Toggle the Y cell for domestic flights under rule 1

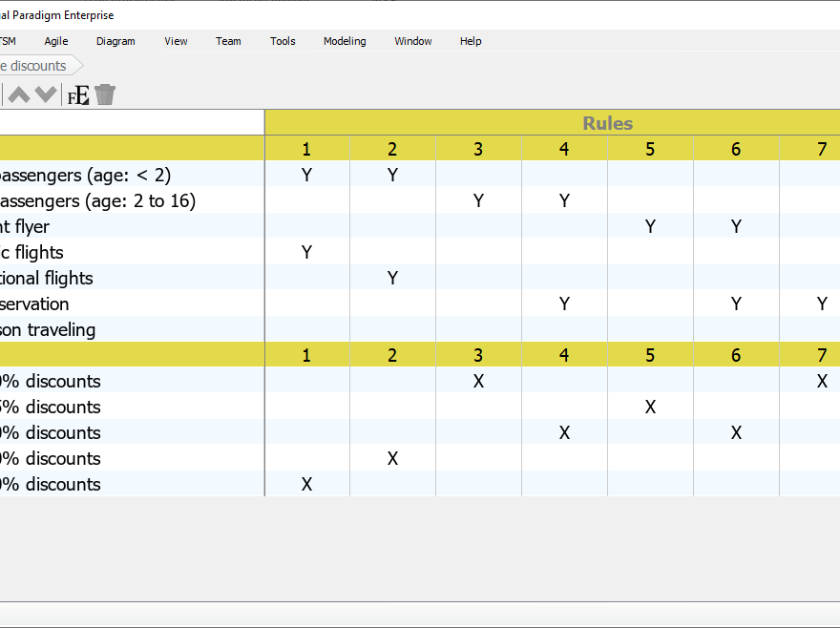tap(306, 252)
